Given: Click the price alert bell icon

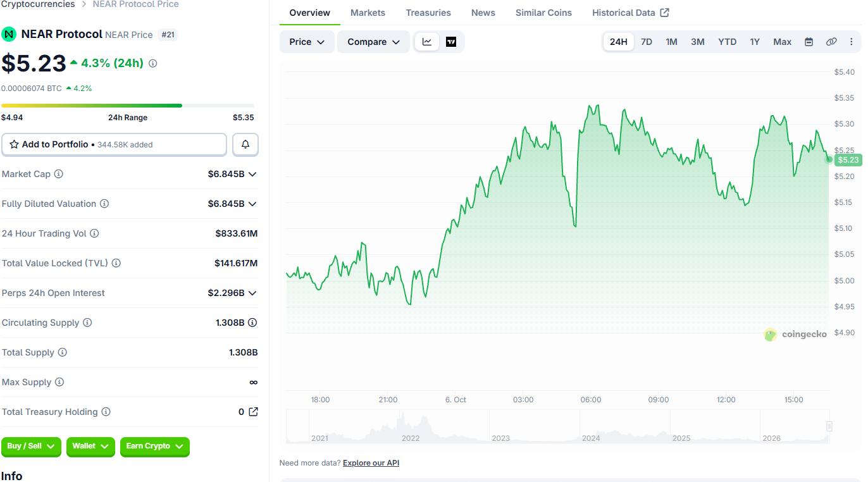Looking at the screenshot, I should click(245, 144).
